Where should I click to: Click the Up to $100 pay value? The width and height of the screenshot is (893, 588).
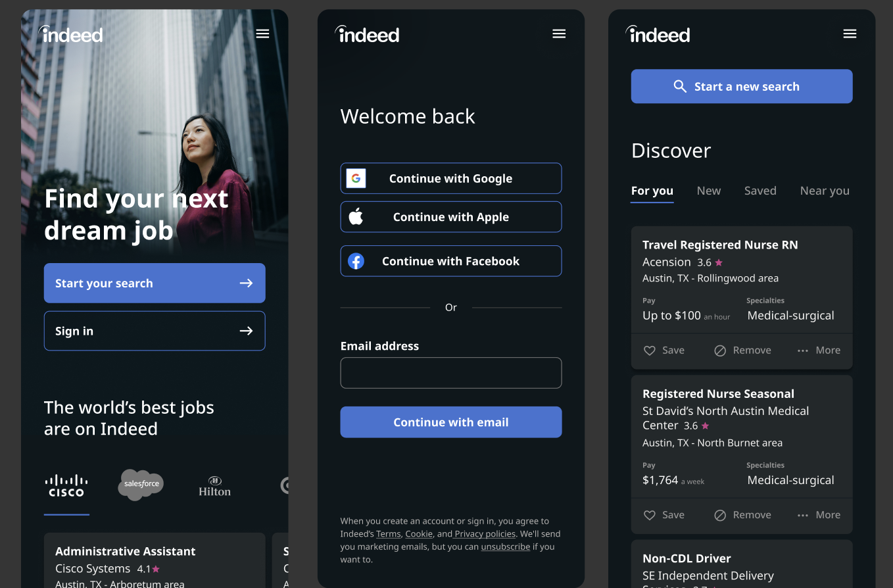pos(671,316)
